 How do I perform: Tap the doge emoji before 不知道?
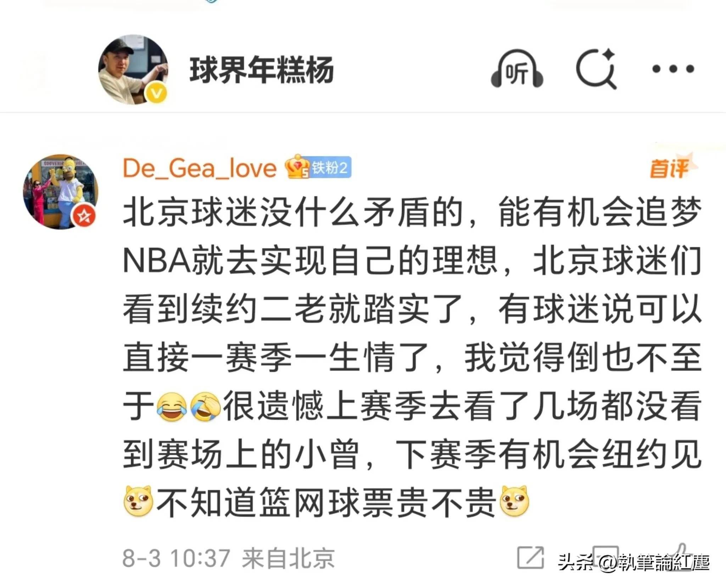(x=138, y=501)
